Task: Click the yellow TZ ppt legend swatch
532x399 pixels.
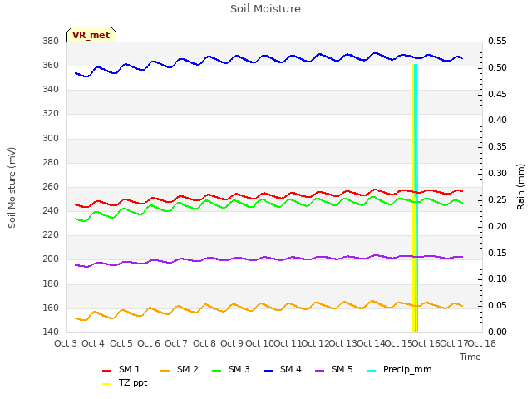Action: tap(107, 384)
